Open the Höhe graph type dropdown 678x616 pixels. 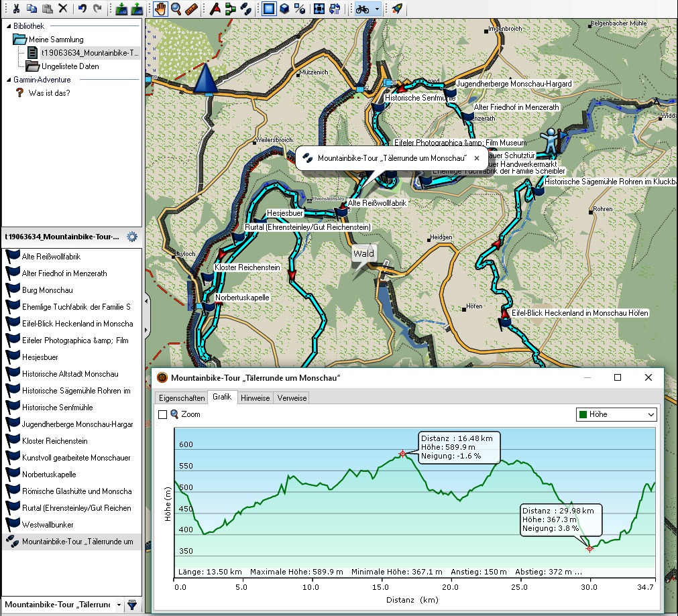click(x=616, y=415)
